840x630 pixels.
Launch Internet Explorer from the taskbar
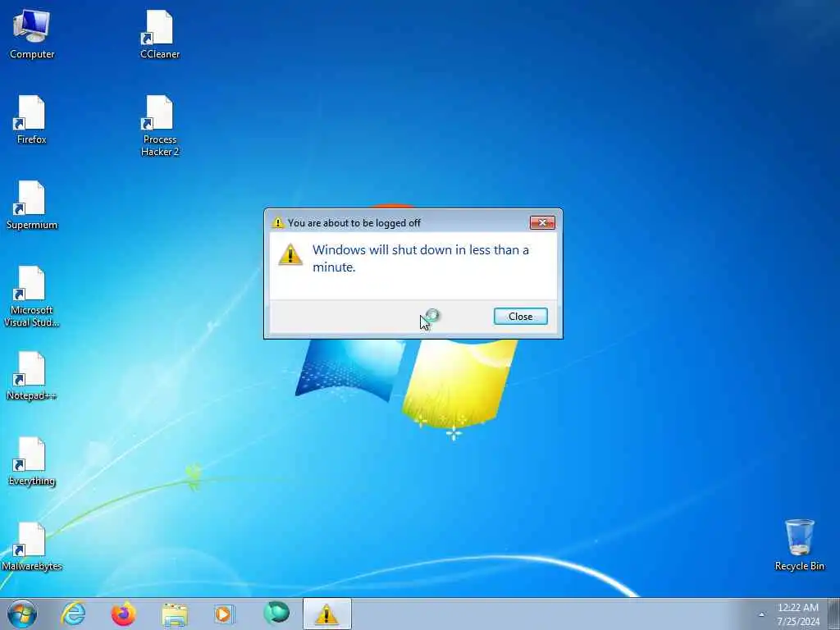point(73,614)
